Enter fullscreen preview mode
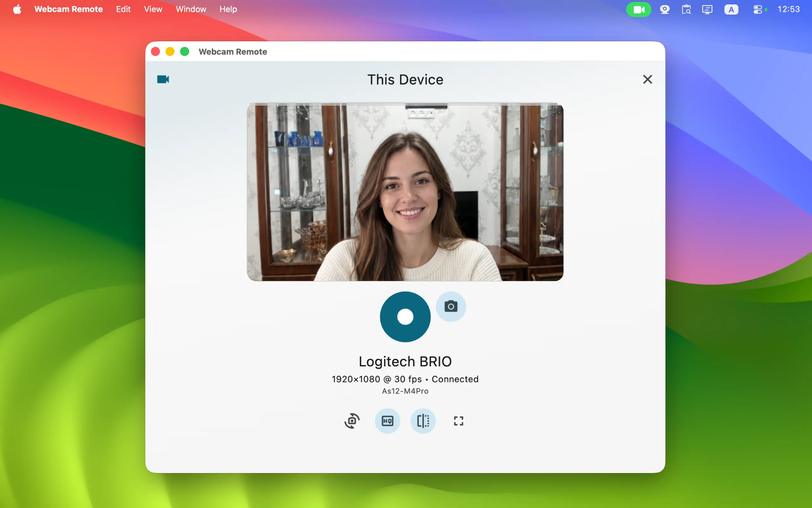 click(x=458, y=421)
